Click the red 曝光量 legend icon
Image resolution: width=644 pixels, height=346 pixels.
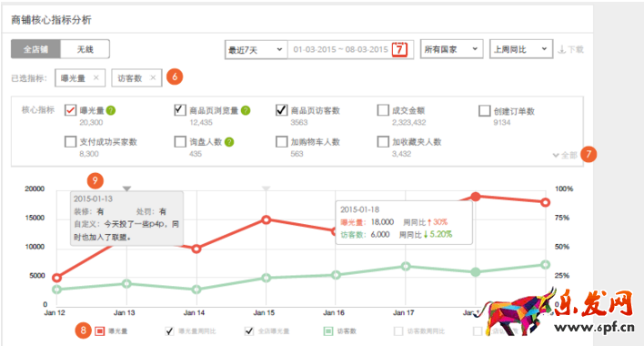pyautogui.click(x=99, y=331)
